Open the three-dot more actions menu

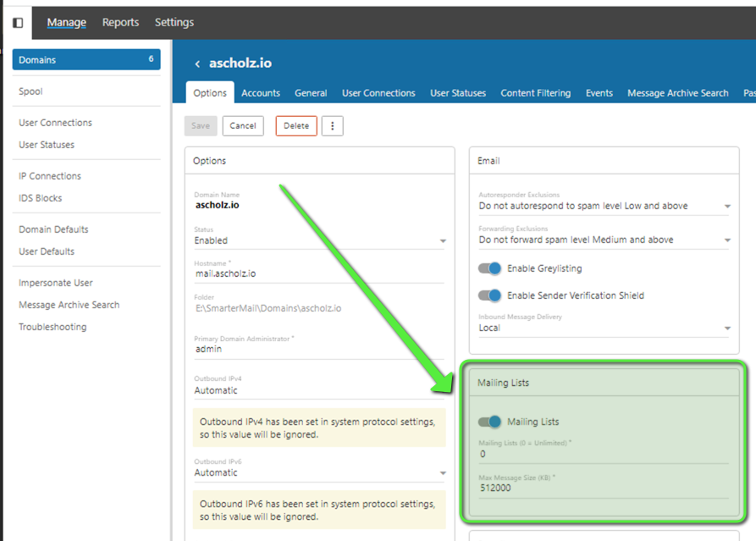pyautogui.click(x=332, y=126)
